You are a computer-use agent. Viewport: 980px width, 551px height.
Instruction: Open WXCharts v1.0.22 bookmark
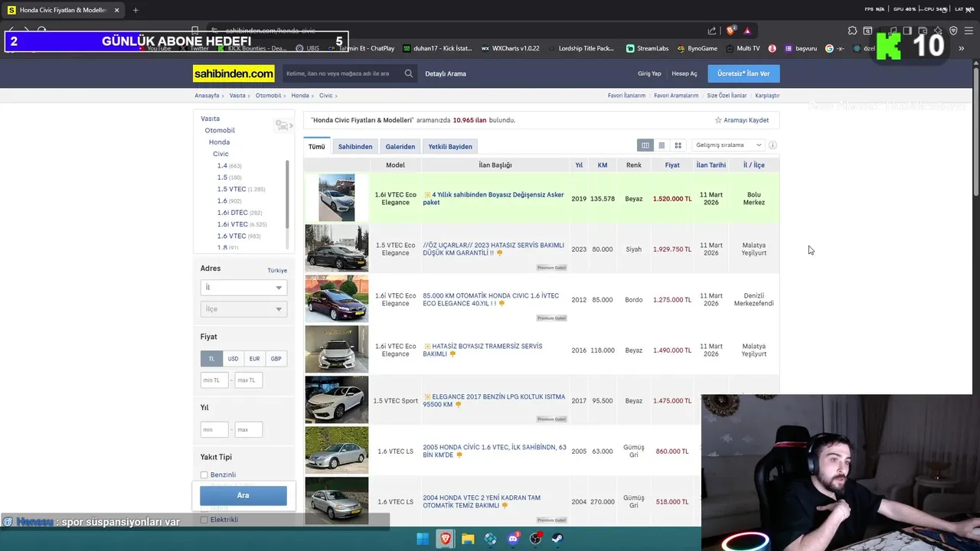pyautogui.click(x=511, y=48)
